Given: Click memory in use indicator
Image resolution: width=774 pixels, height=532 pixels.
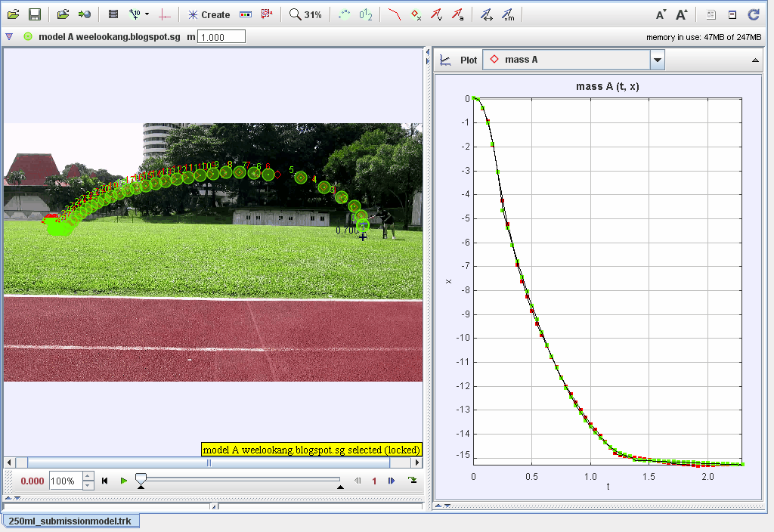Looking at the screenshot, I should click(x=704, y=37).
